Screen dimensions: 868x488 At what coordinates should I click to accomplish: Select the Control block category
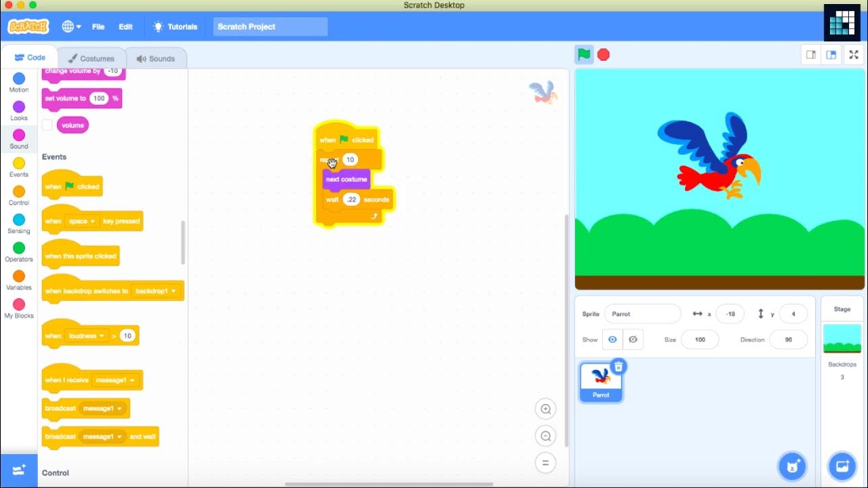[19, 196]
